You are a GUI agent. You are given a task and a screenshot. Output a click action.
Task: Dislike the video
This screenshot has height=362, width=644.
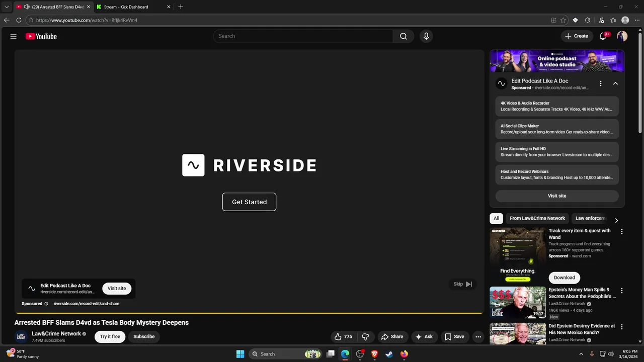point(366,337)
